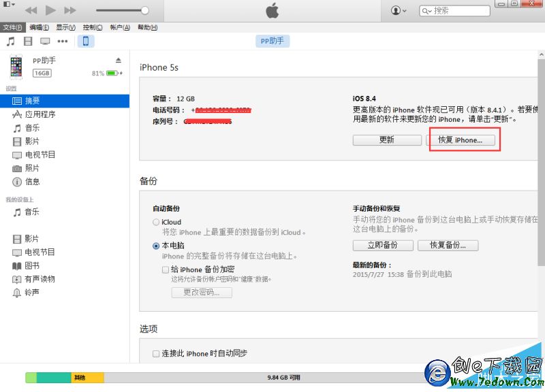Screen dimensions: 545x392
Task: Open the account user icon dropdown
Action: [399, 10]
